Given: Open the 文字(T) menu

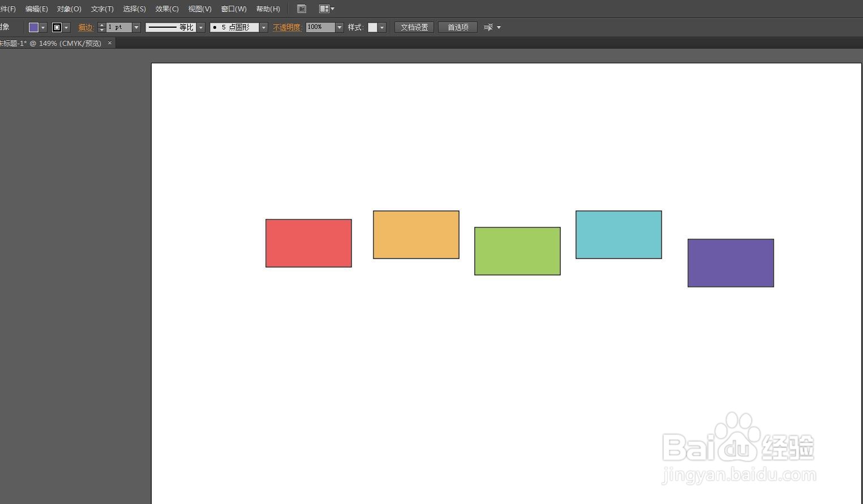Looking at the screenshot, I should [102, 9].
